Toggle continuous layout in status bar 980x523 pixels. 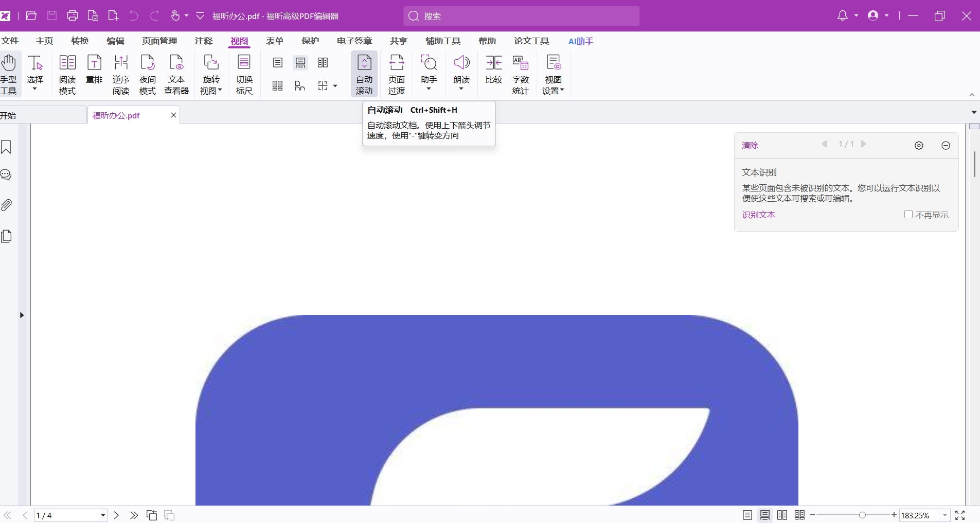coord(765,515)
